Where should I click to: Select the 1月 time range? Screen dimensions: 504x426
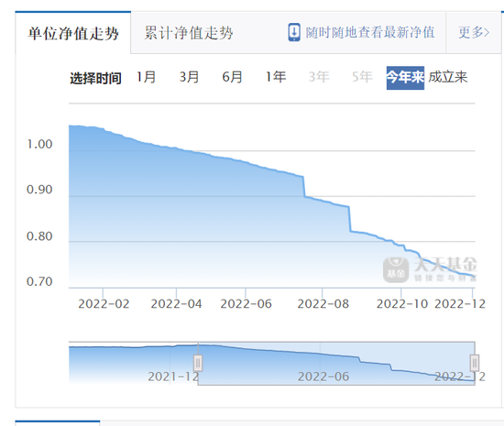[x=147, y=77]
